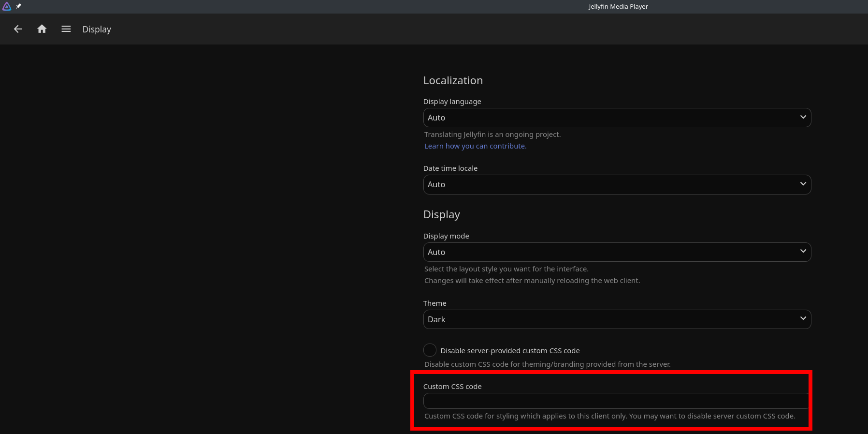
Task: Focus the Custom CSS code text field
Action: coord(616,401)
